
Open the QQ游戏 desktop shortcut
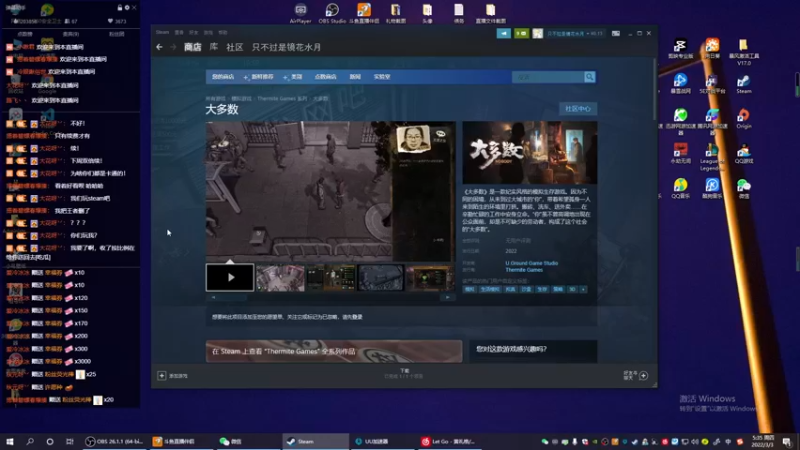pyautogui.click(x=744, y=154)
